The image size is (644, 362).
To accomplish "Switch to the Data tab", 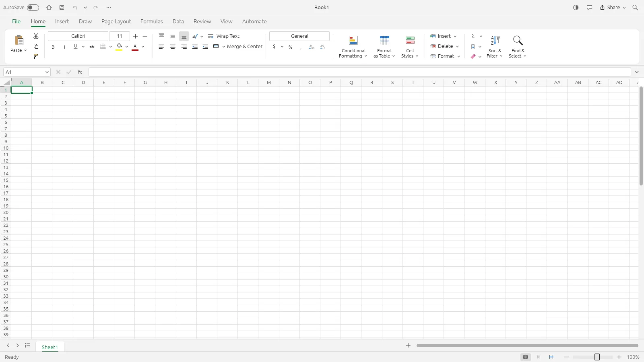I will point(178,21).
